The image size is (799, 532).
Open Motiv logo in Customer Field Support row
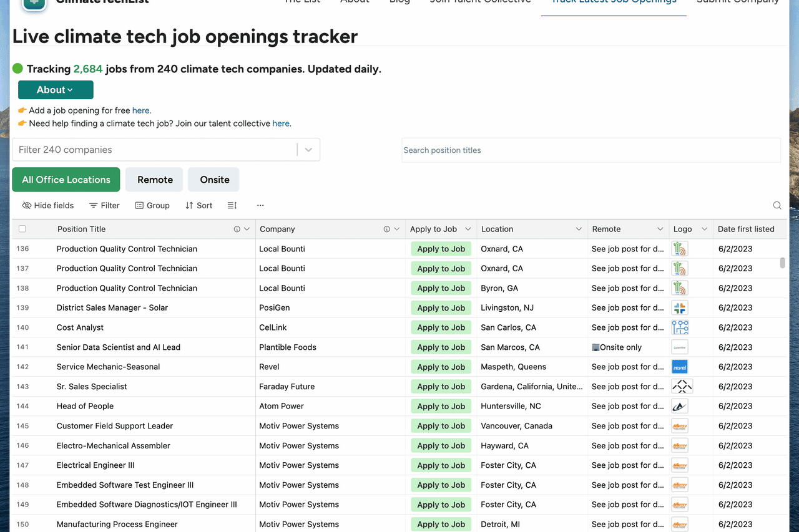[x=680, y=426]
